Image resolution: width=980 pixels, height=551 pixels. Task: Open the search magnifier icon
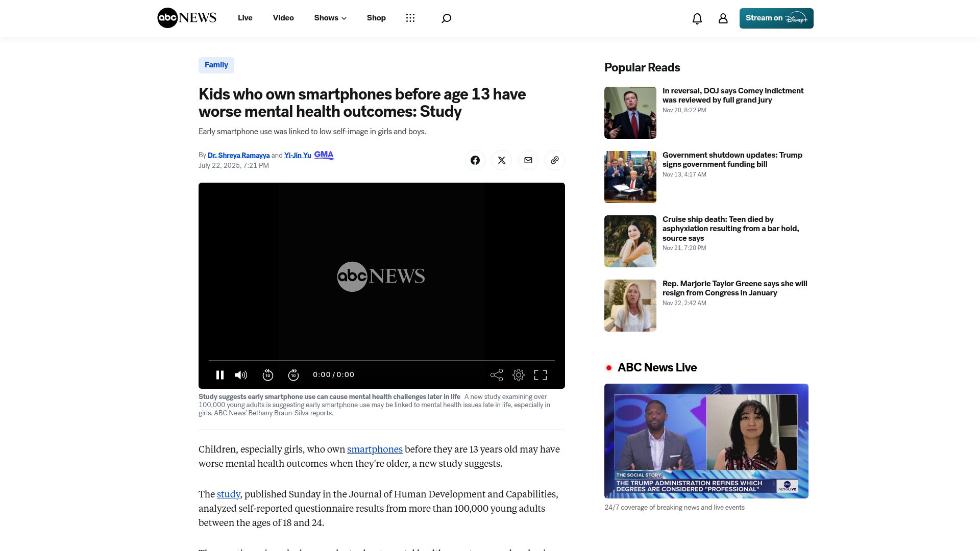[446, 18]
